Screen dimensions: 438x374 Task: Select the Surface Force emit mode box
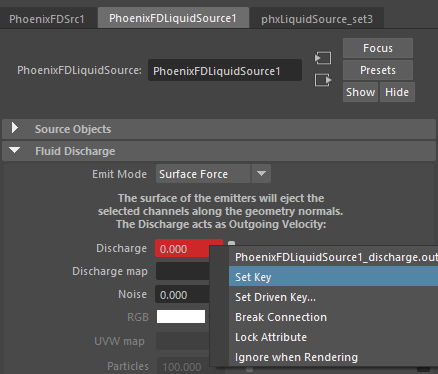click(x=203, y=174)
